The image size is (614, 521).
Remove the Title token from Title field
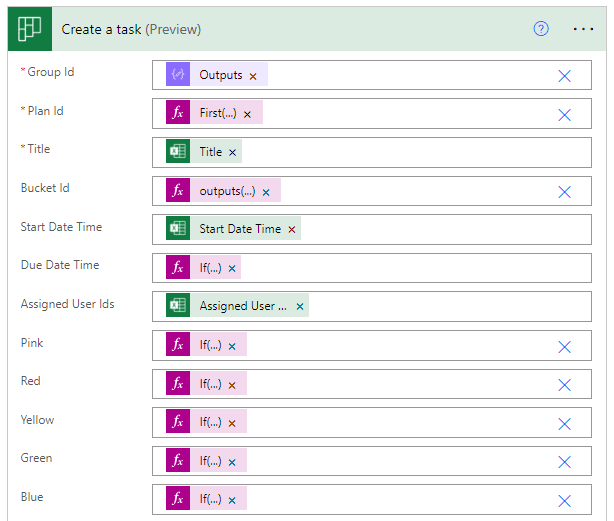click(233, 152)
